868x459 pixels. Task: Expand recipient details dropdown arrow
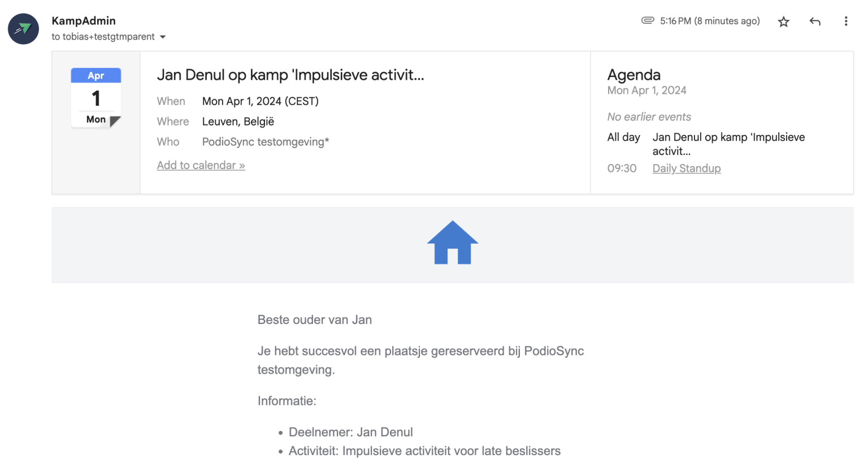(x=163, y=37)
